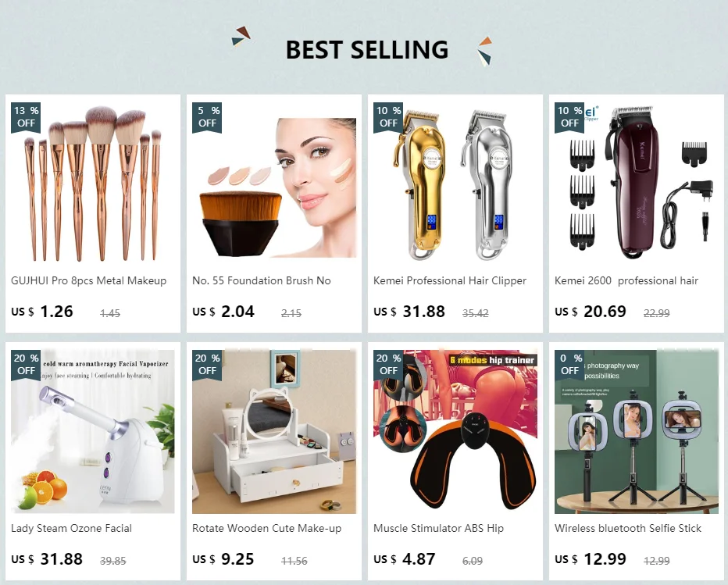This screenshot has width=728, height=585.
Task: Click the 0% OFF badge on selfie stick
Action: point(569,365)
